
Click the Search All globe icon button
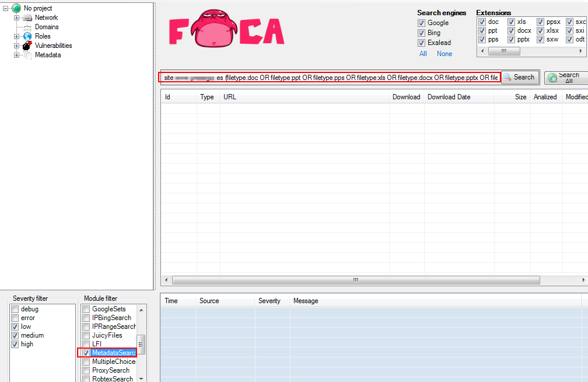coord(552,78)
